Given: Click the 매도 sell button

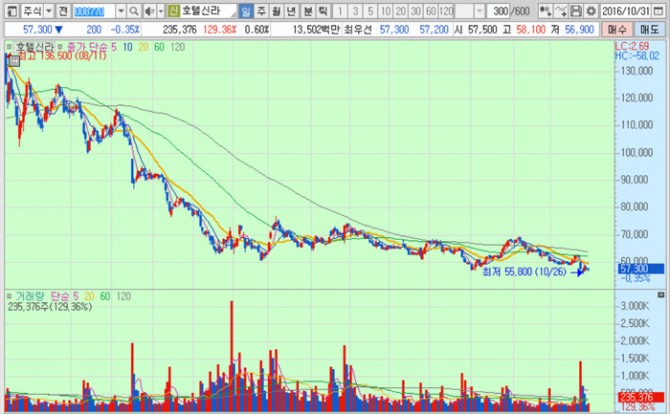Looking at the screenshot, I should 649,29.
